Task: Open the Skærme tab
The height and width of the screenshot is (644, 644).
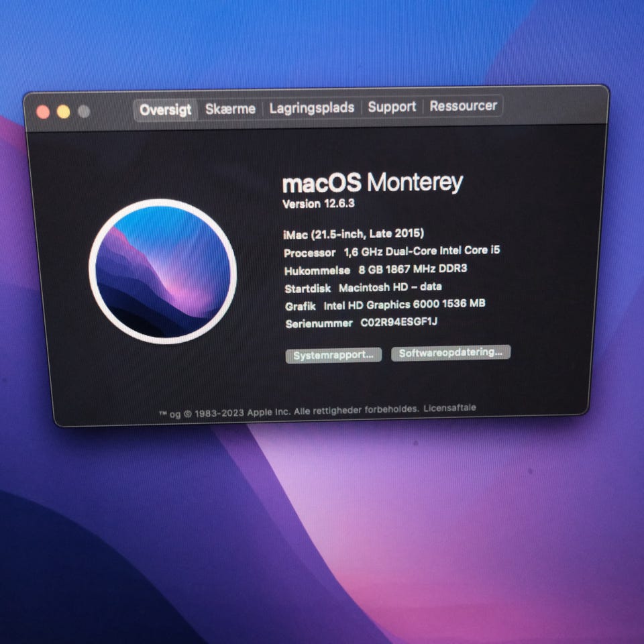Action: (230, 109)
